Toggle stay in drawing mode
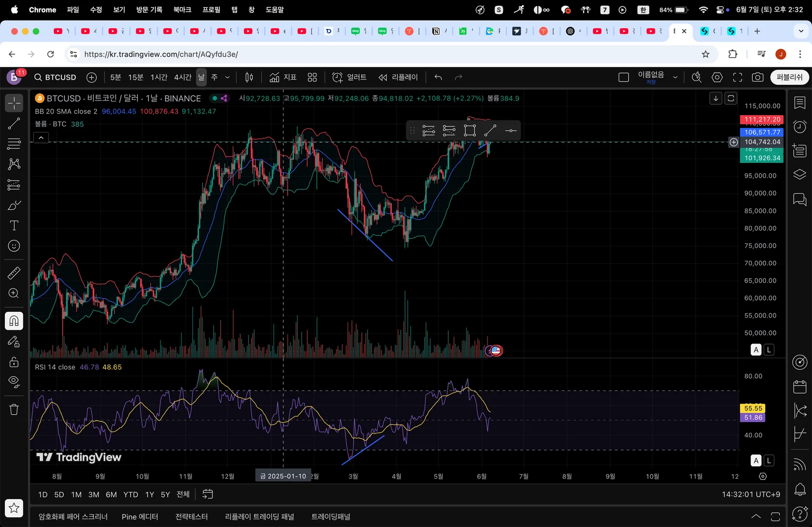The image size is (812, 527). 14,341
